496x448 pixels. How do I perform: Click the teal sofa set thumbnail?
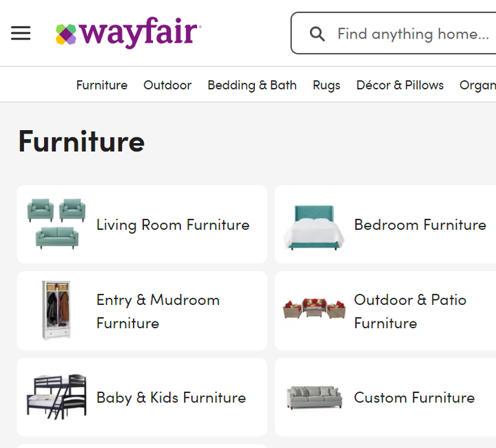(x=54, y=224)
